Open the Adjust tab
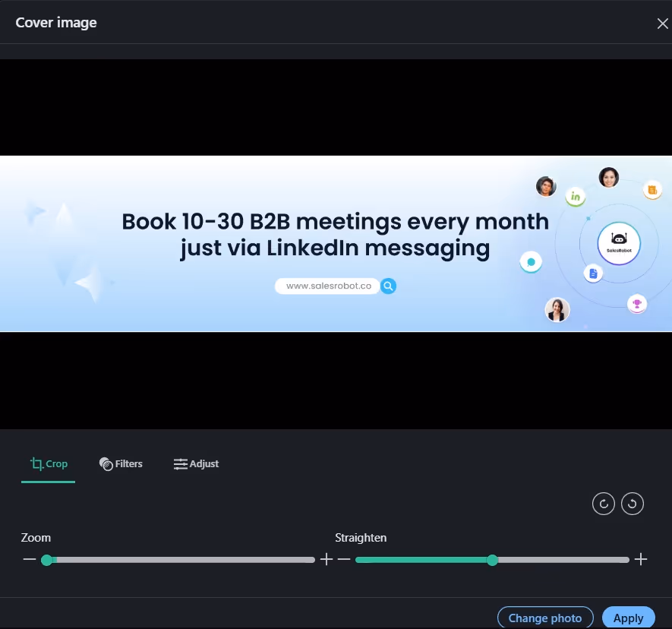 click(196, 463)
